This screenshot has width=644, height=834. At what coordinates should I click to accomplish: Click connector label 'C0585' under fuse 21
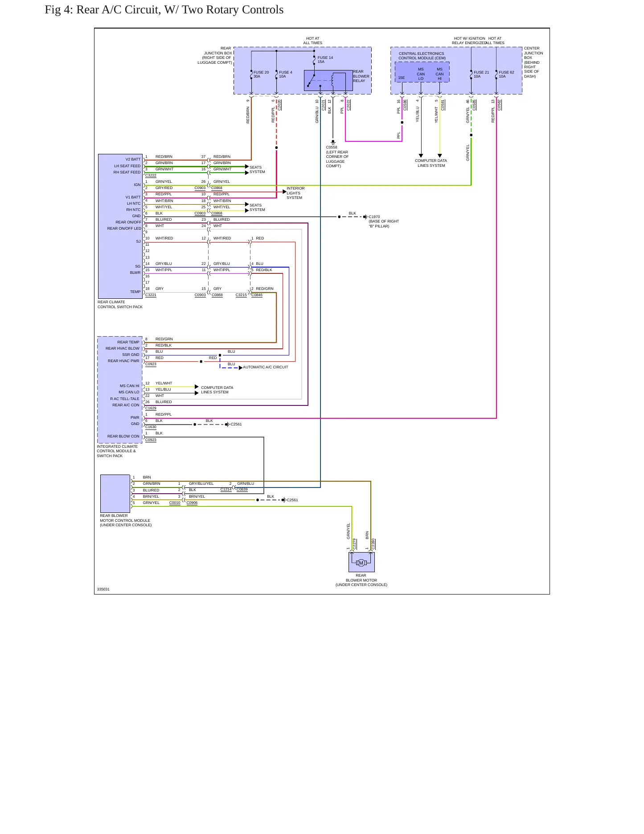coord(474,105)
